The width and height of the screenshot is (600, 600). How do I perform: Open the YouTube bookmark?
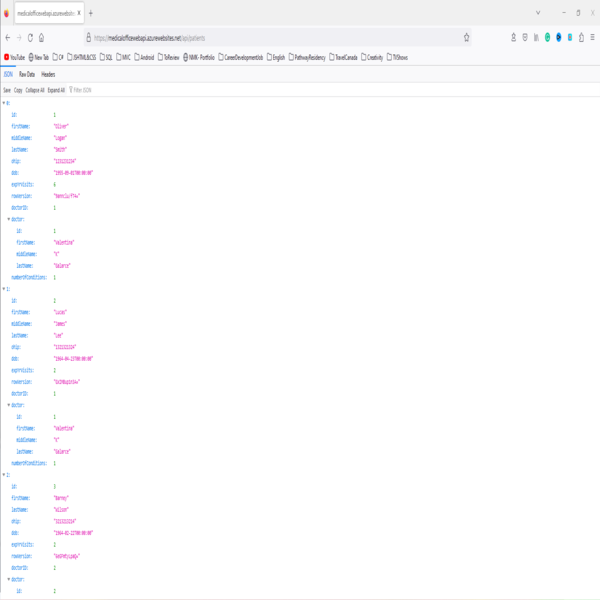(x=14, y=57)
